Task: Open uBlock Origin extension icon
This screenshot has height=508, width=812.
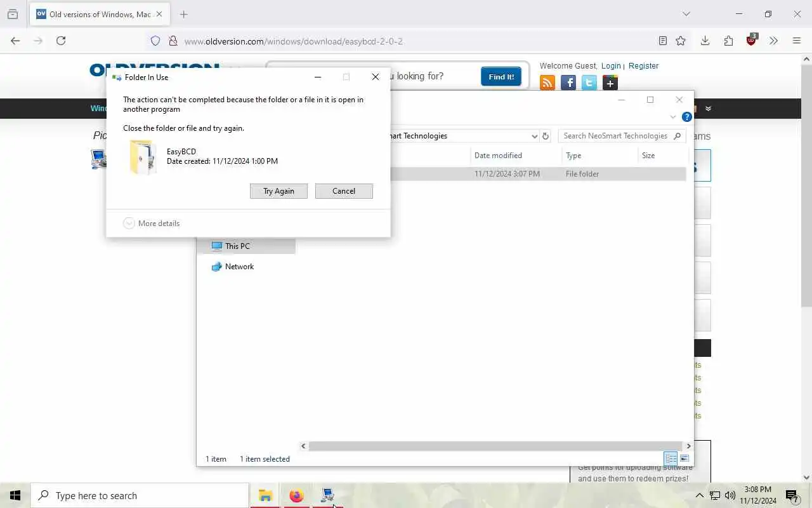Action: pyautogui.click(x=752, y=40)
